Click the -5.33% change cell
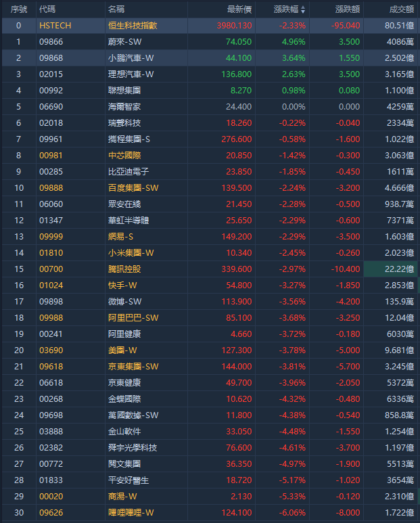 pyautogui.click(x=292, y=497)
